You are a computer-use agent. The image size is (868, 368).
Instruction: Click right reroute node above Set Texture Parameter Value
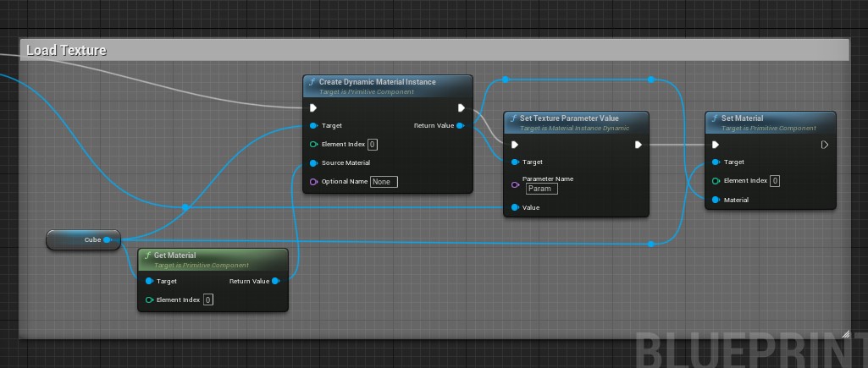(651, 80)
